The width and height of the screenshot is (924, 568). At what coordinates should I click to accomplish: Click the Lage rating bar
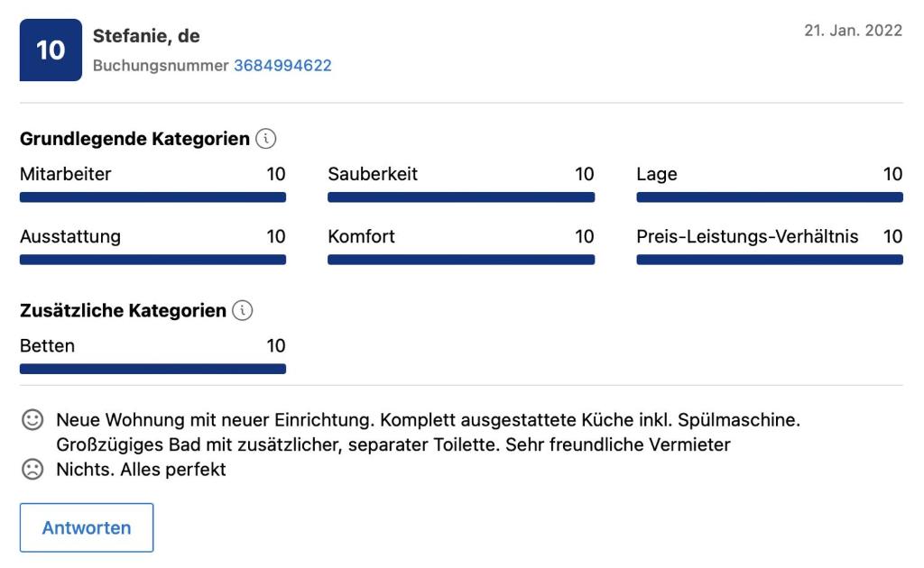point(770,197)
